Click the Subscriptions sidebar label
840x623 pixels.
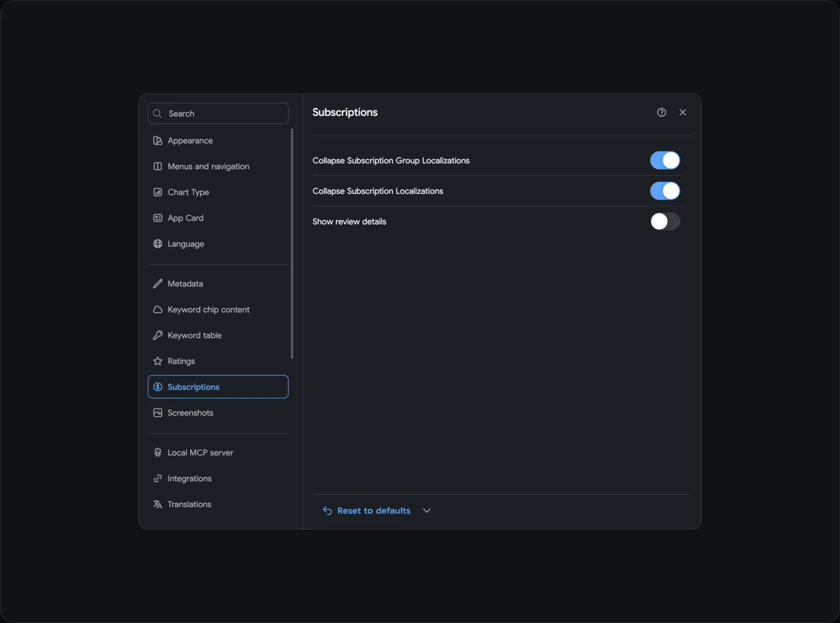193,387
